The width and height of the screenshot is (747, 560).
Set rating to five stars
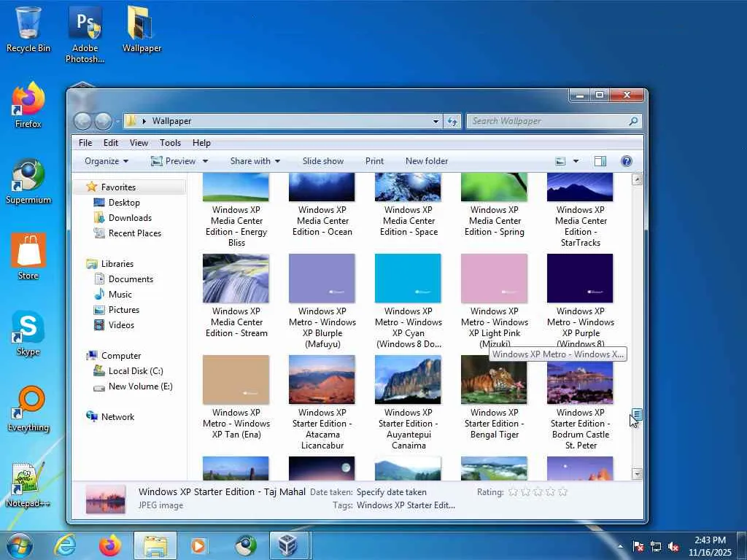coord(562,492)
